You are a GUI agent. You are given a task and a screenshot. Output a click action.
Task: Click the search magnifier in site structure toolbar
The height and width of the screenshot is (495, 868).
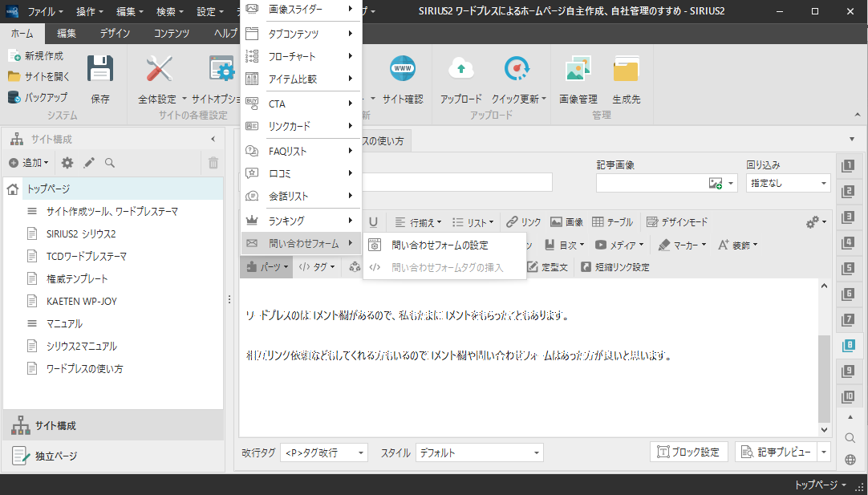pos(110,163)
